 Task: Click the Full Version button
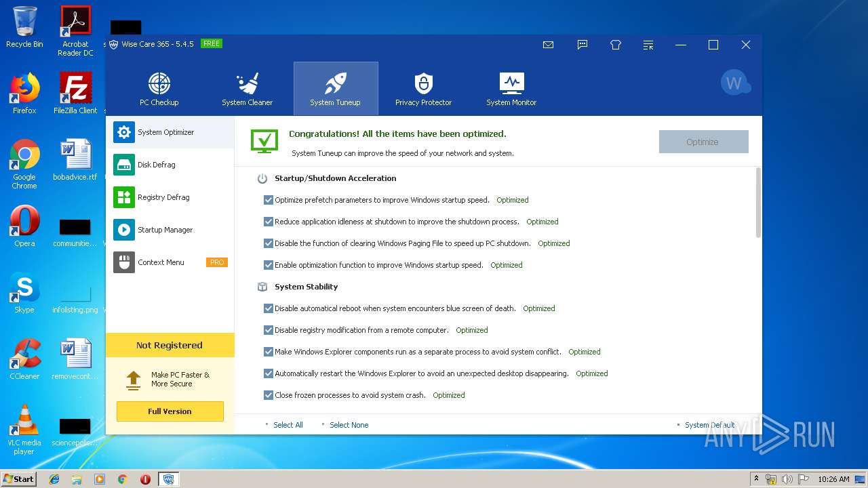tap(170, 411)
